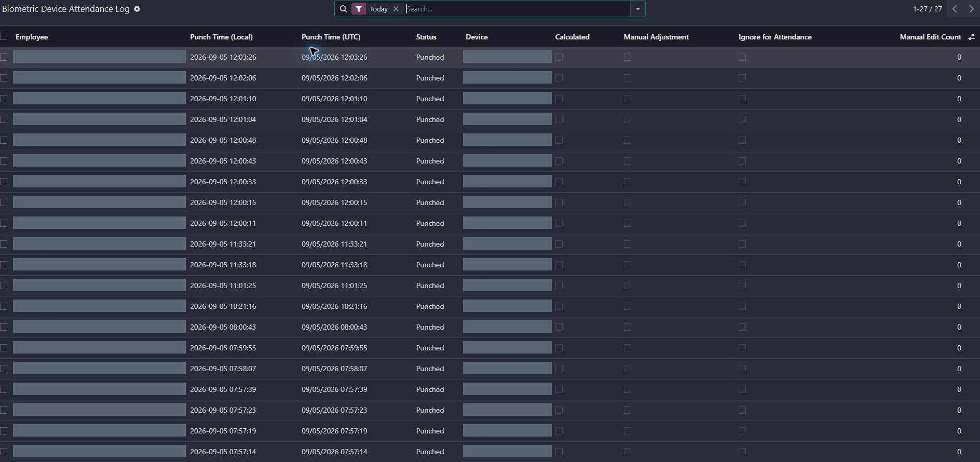Click local time 2026-09-05 07:57:19
This screenshot has width=980, height=462.
coord(223,431)
